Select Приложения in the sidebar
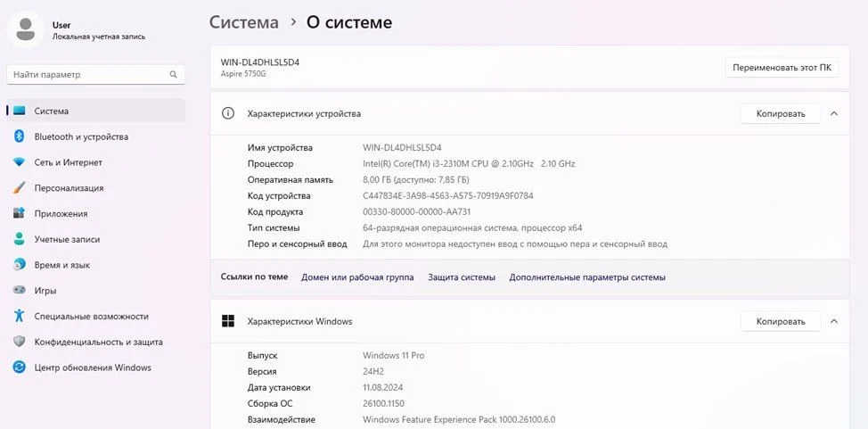The height and width of the screenshot is (429, 868). point(95,213)
